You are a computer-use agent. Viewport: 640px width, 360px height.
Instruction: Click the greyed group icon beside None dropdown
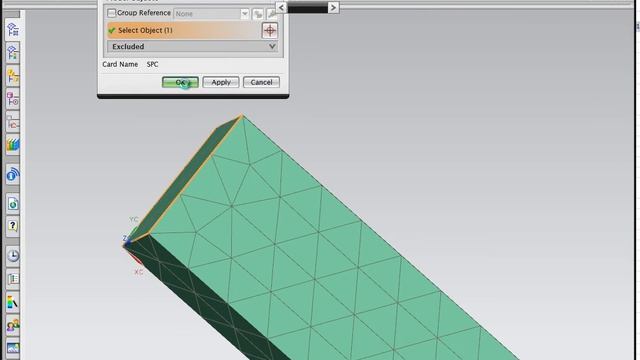pyautogui.click(x=258, y=14)
